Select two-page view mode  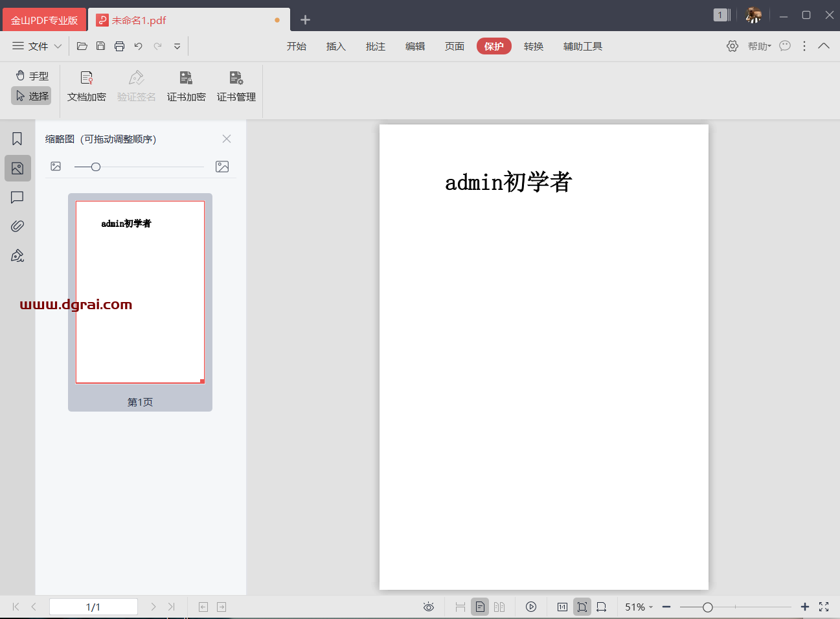pyautogui.click(x=499, y=607)
